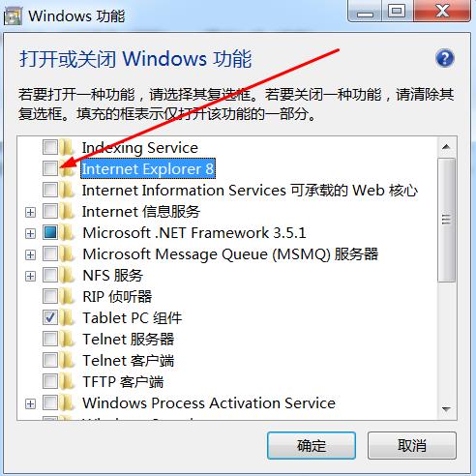Click the Tablet PC 组件 folder icon
The width and height of the screenshot is (476, 476).
68,318
